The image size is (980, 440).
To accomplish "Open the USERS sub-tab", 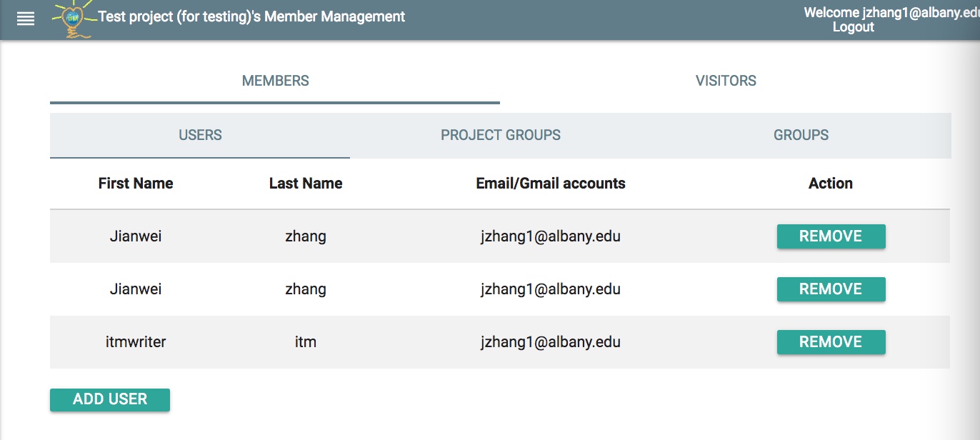I will (x=199, y=135).
